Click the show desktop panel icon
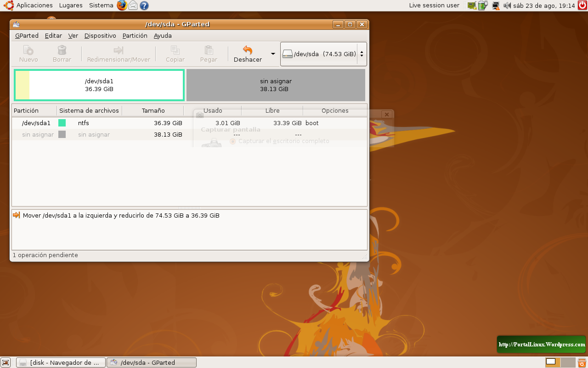The height and width of the screenshot is (368, 588). tap(6, 362)
